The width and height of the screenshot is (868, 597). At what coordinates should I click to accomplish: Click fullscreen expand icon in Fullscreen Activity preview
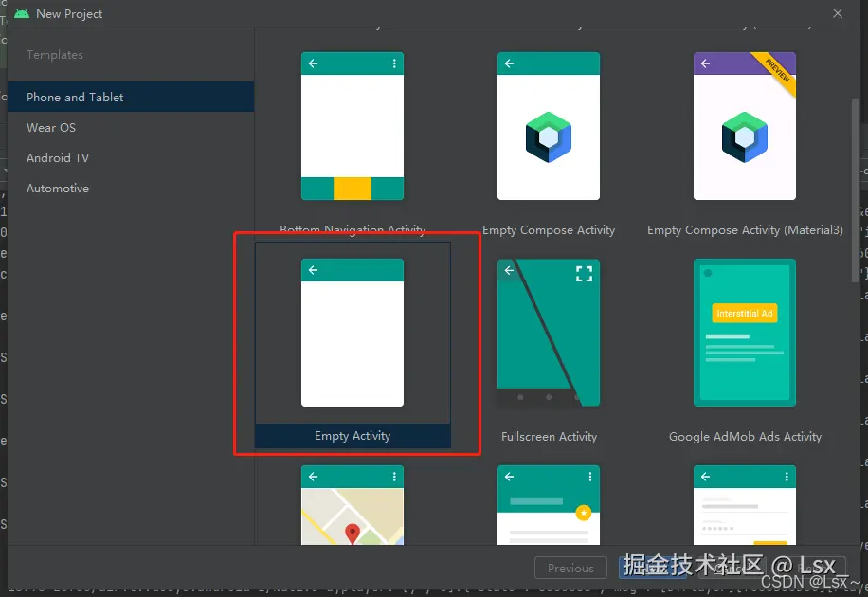pos(584,274)
